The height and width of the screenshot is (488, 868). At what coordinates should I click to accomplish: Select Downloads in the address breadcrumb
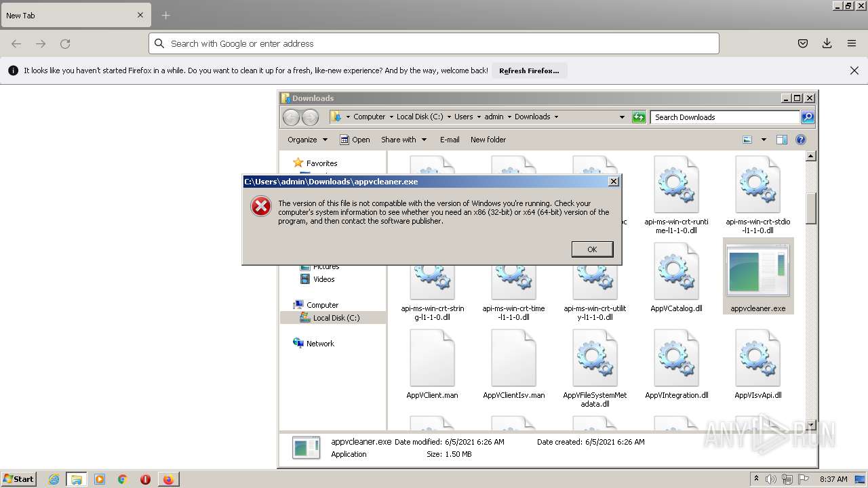pos(532,117)
